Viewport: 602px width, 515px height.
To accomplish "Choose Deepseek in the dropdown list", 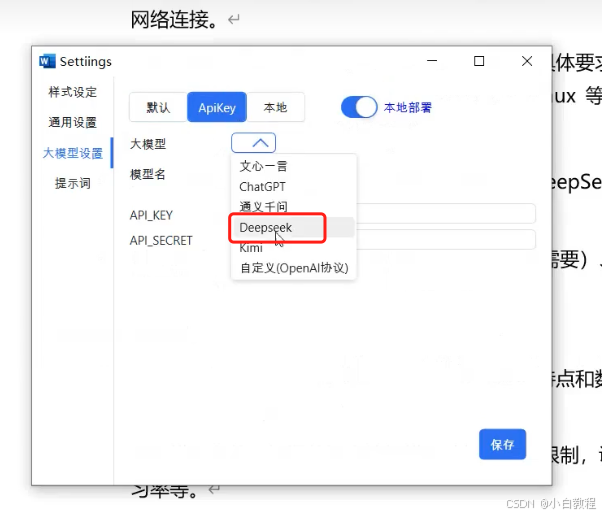I will pos(265,227).
